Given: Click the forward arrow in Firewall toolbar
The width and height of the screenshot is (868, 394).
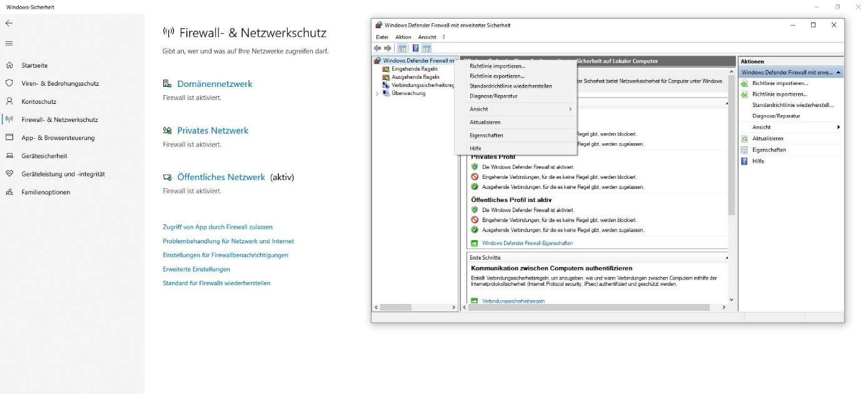Looking at the screenshot, I should pos(388,48).
